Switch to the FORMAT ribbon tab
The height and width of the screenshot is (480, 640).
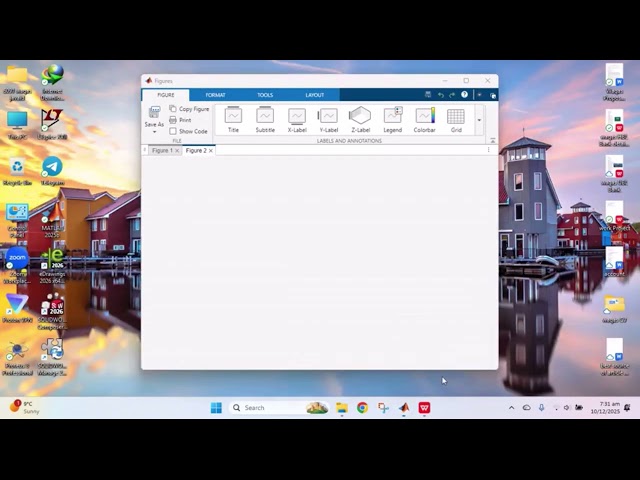[215, 95]
